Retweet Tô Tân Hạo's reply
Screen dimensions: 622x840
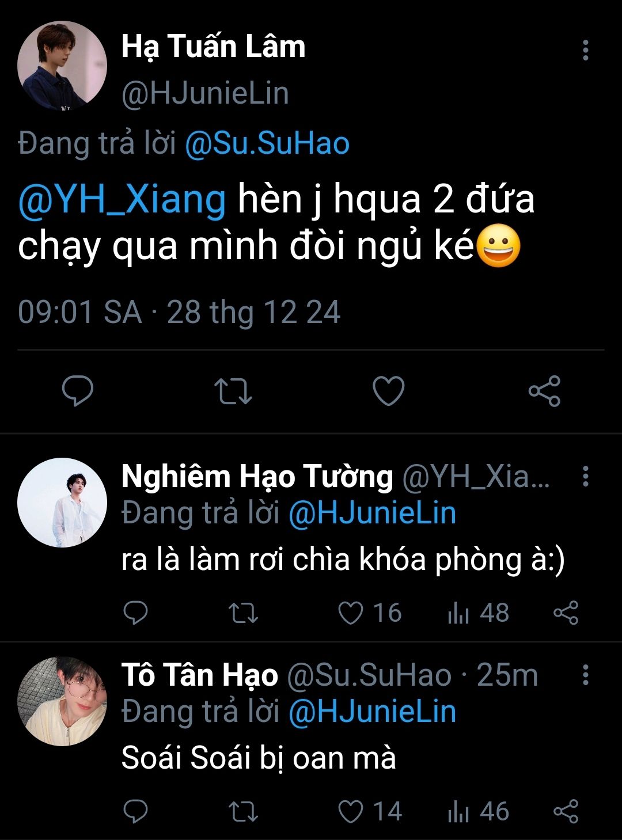pyautogui.click(x=243, y=812)
